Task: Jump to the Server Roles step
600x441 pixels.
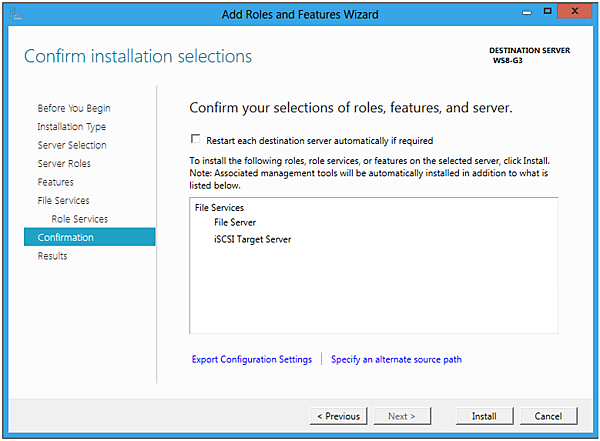Action: 64,164
